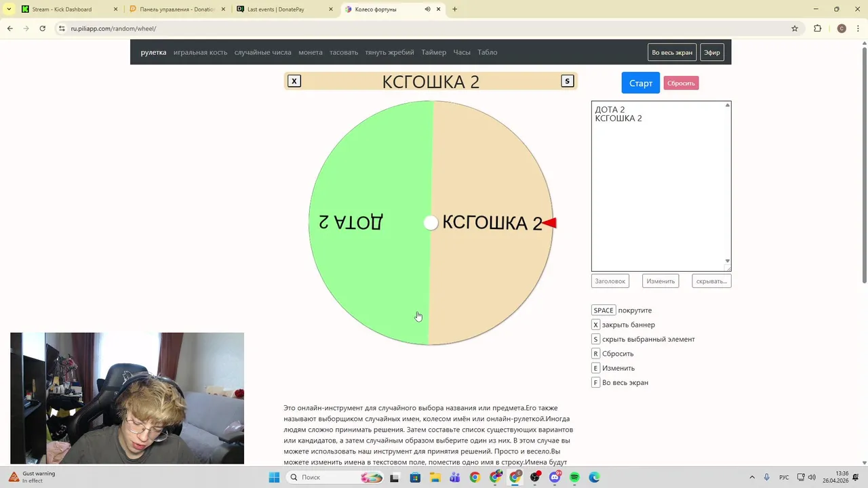868x488 pixels.
Task: Click the R Сбросить shortcut hint
Action: [612, 354]
